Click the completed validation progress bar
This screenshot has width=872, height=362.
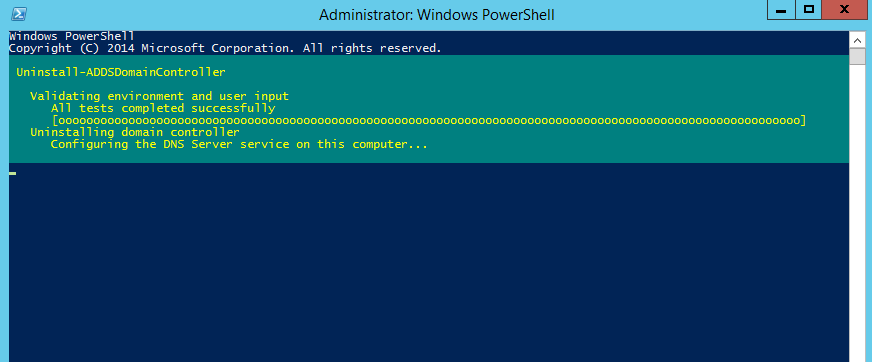point(428,121)
